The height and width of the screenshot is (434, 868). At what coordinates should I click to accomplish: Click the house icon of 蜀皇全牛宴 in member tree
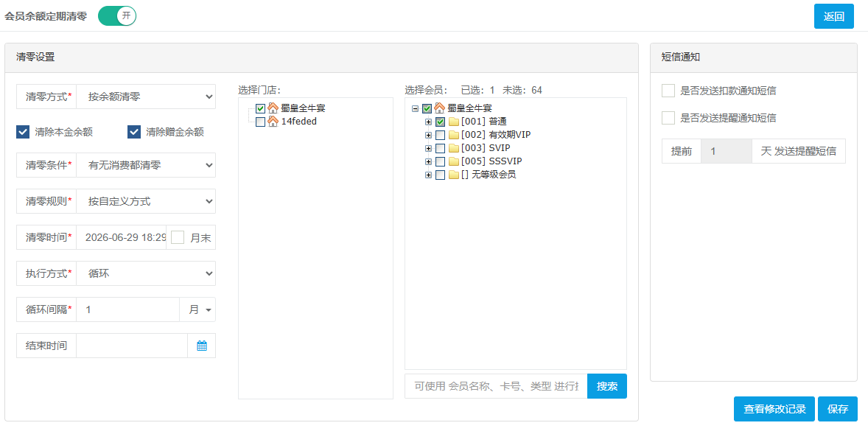[440, 108]
